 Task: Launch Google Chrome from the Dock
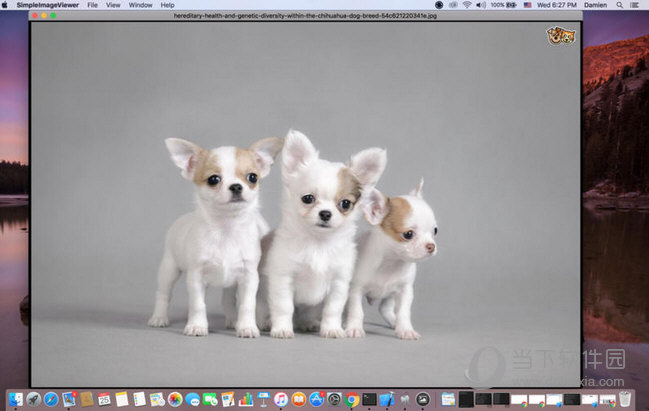pos(352,399)
